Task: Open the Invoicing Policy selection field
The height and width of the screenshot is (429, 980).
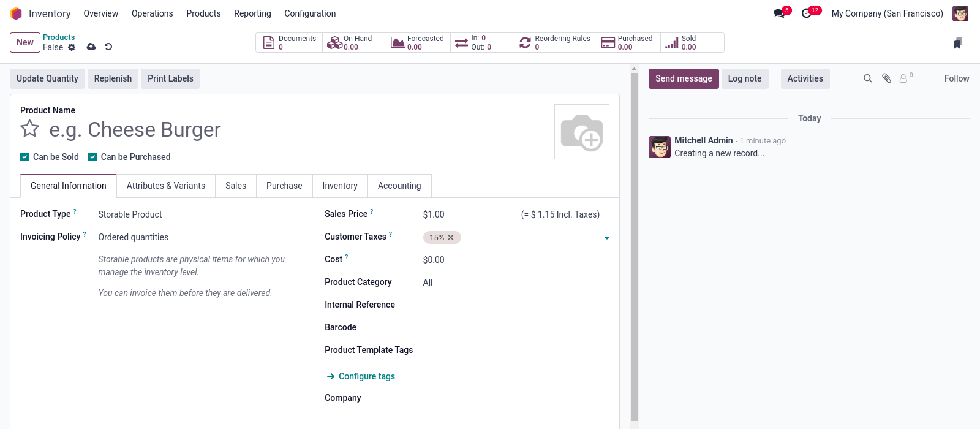Action: 196,237
